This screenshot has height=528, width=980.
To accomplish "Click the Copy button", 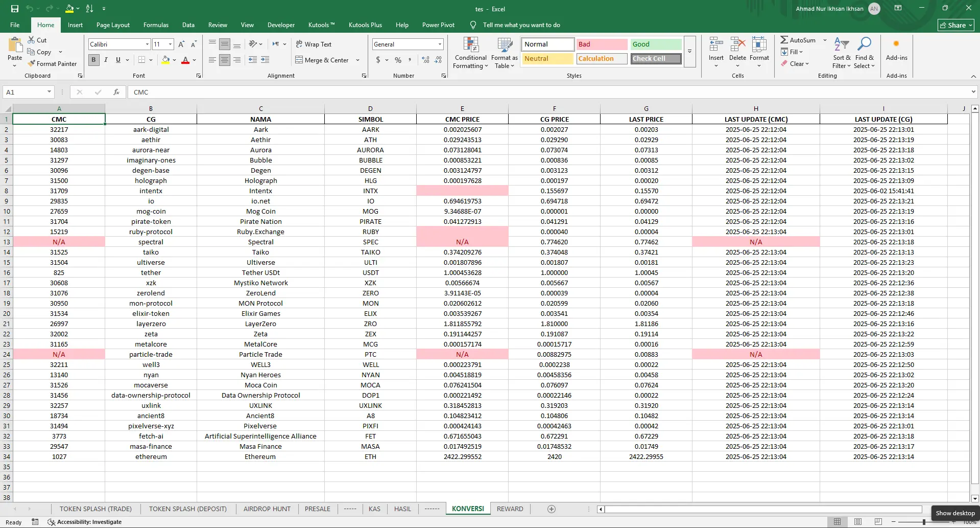I will tap(39, 52).
